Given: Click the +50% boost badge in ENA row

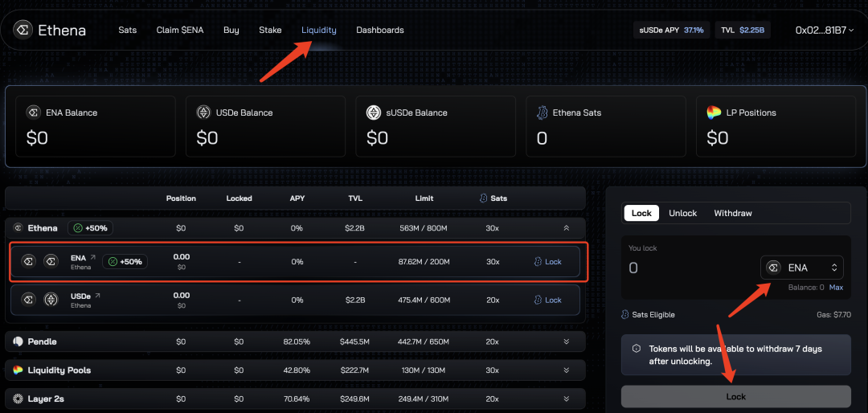Looking at the screenshot, I should pos(125,261).
